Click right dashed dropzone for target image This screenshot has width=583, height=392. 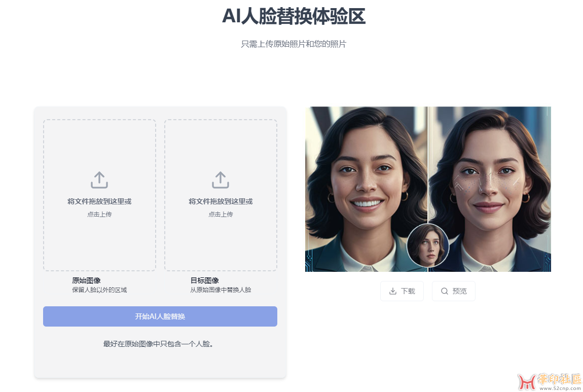coord(221,195)
